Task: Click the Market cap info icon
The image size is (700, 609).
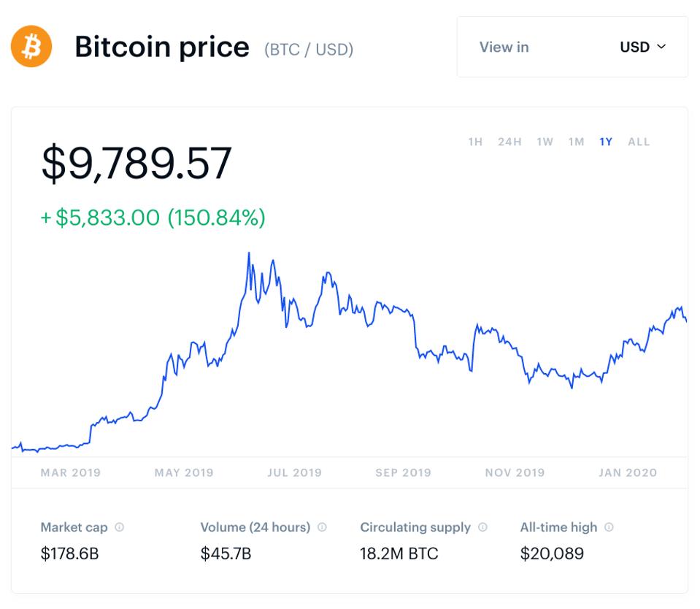Action: tap(120, 527)
